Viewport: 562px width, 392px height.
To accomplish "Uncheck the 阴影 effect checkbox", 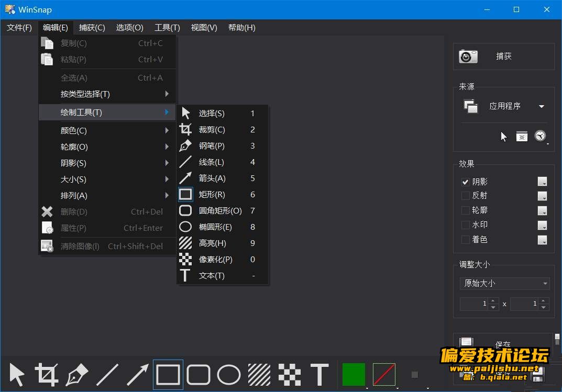I will (x=465, y=182).
